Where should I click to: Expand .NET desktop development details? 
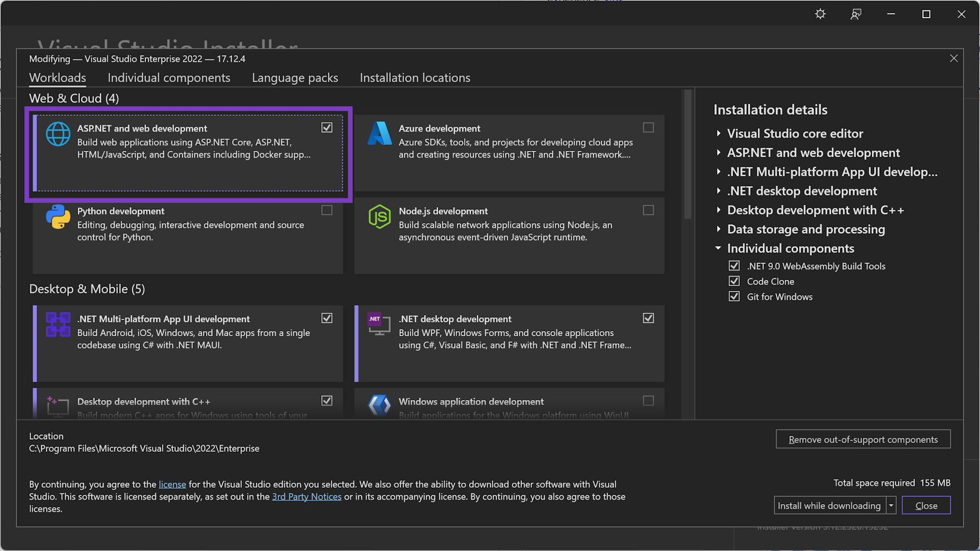click(x=718, y=191)
